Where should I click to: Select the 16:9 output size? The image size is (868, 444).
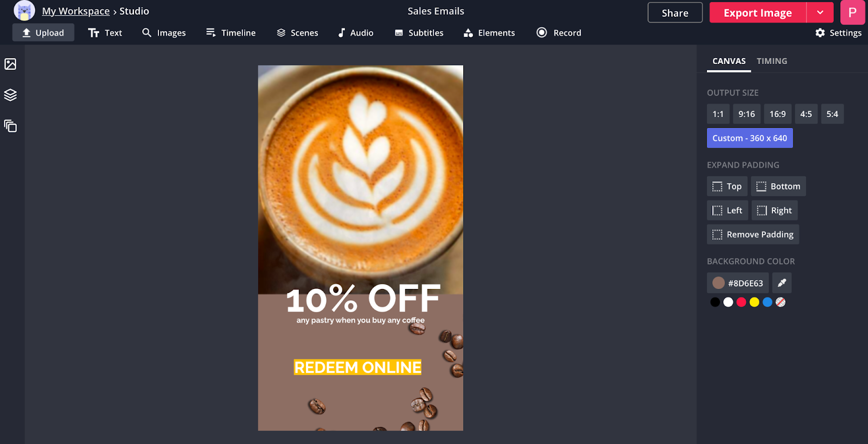(x=777, y=114)
